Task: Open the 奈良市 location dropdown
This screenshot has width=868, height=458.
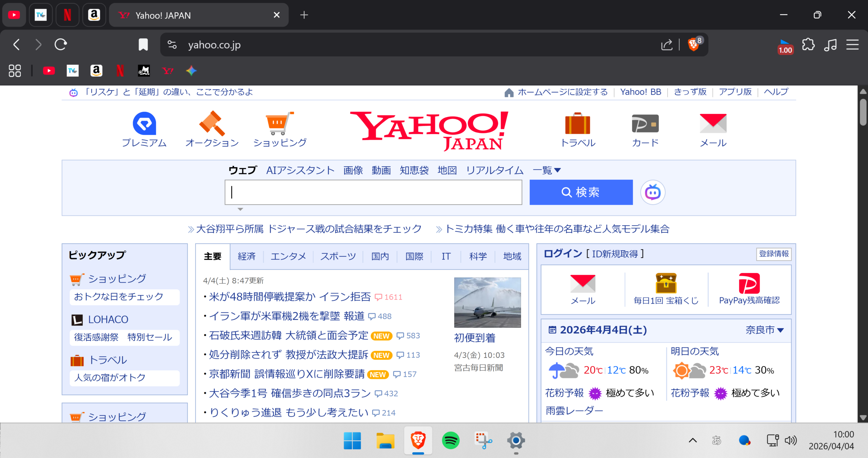Action: click(765, 330)
